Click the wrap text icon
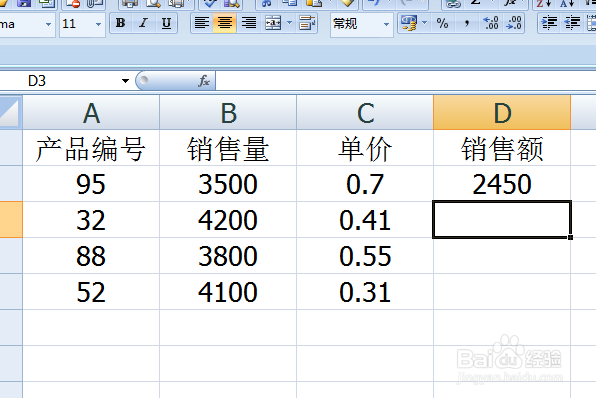Viewport: 596px width, 398px height. click(x=306, y=24)
